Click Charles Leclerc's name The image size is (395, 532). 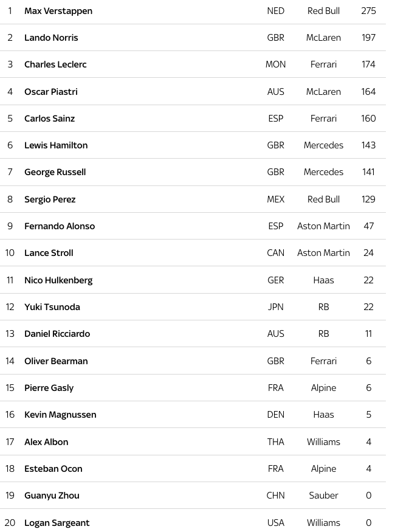[x=55, y=64]
